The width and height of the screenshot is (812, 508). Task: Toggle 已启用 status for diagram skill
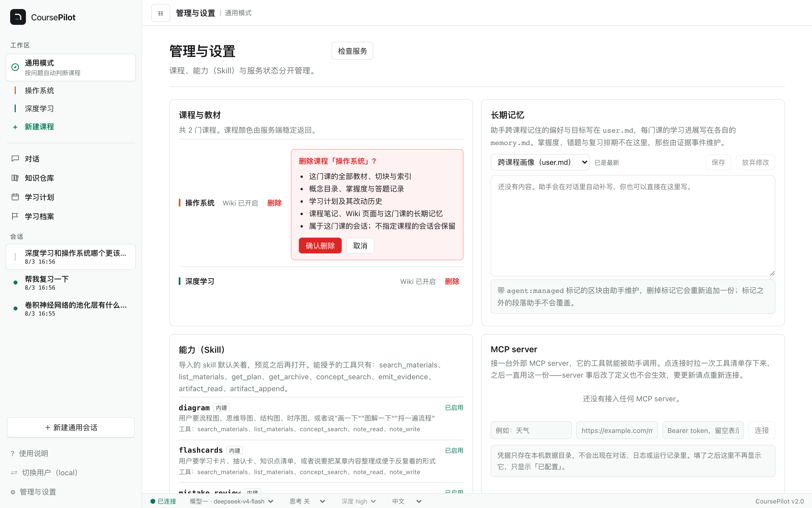(454, 408)
